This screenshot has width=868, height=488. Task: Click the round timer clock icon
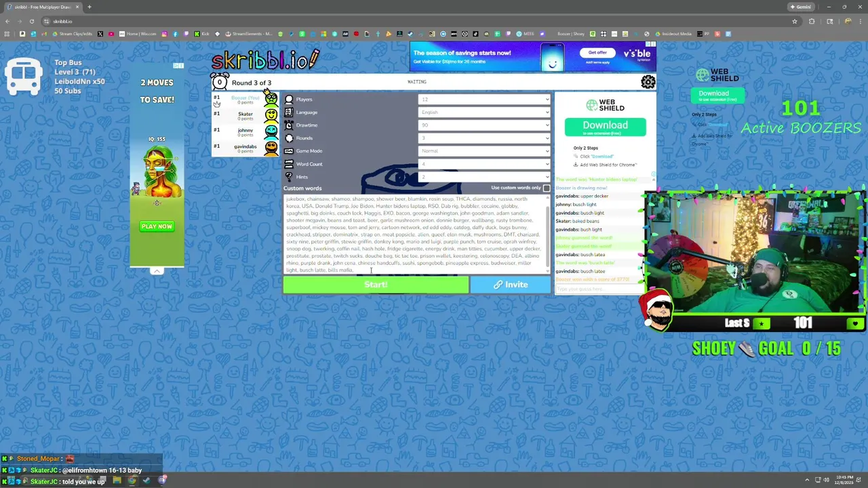(220, 82)
